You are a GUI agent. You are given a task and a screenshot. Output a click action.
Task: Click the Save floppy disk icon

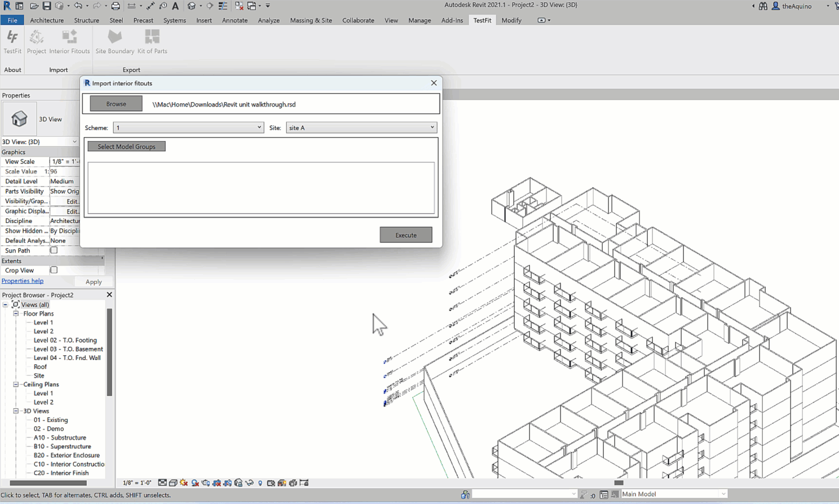[x=47, y=6]
